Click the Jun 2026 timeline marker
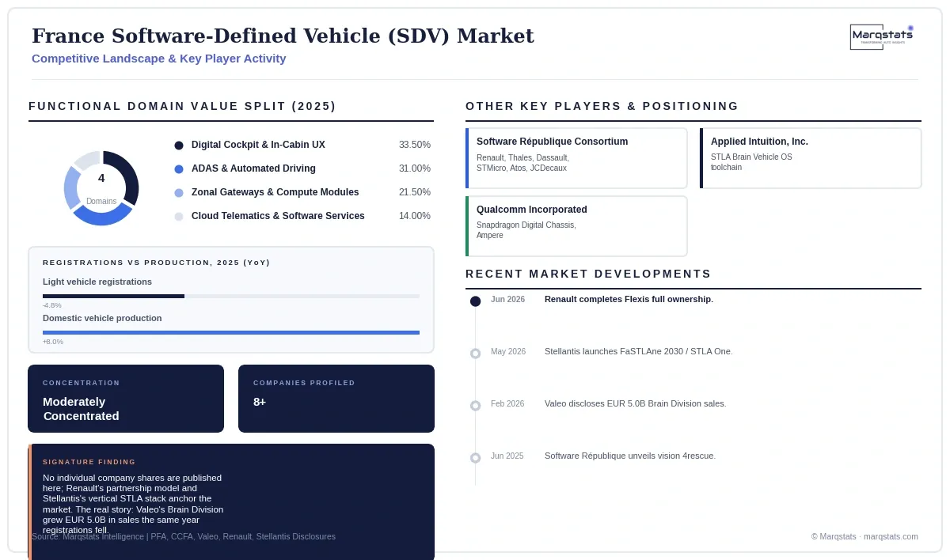This screenshot has height=560, width=950. 475,301
